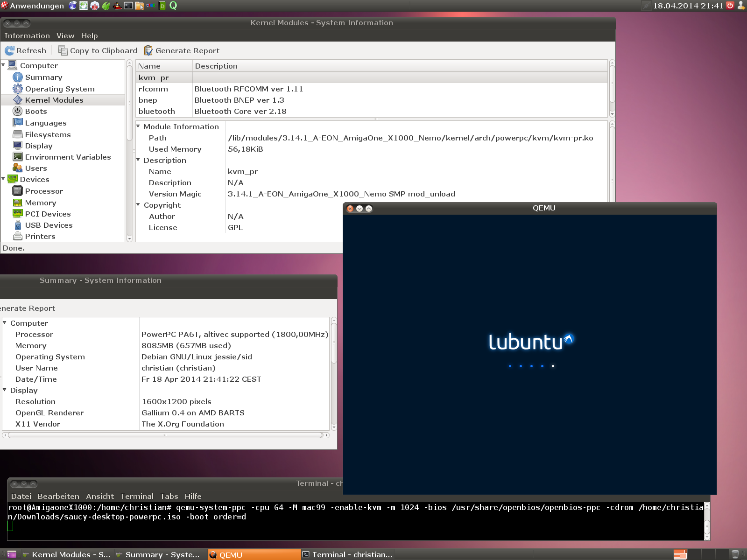This screenshot has height=560, width=747.
Task: Click Copy to Clipboard icon
Action: pos(63,50)
